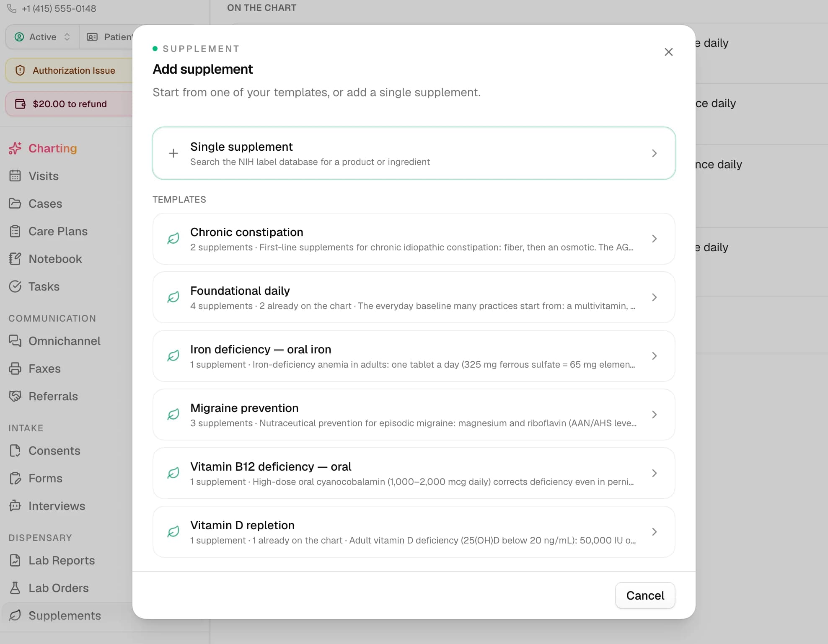The height and width of the screenshot is (644, 828).
Task: Click the phone number +1 (415) 555-0148
Action: [59, 8]
